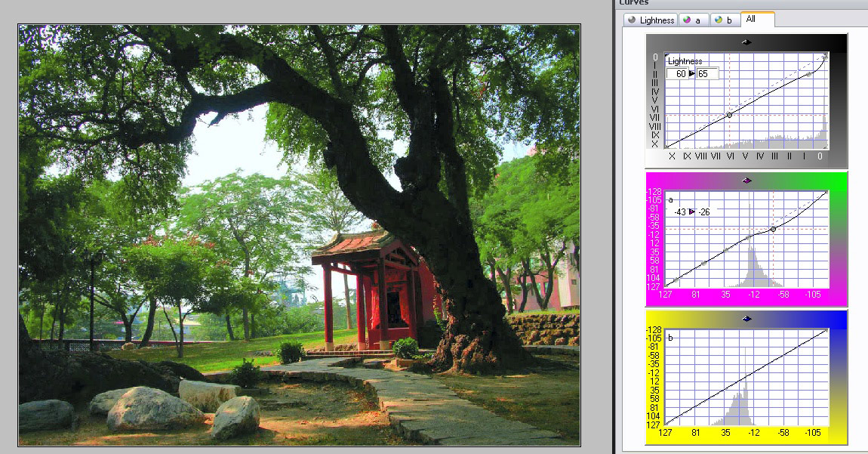This screenshot has height=454, width=868.
Task: Click the tree photo preview image
Action: coord(300,235)
